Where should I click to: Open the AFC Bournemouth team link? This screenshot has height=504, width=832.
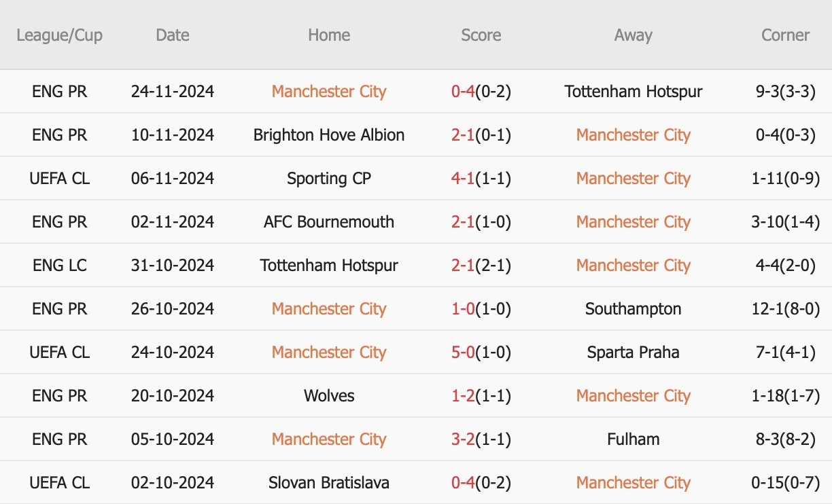329,222
